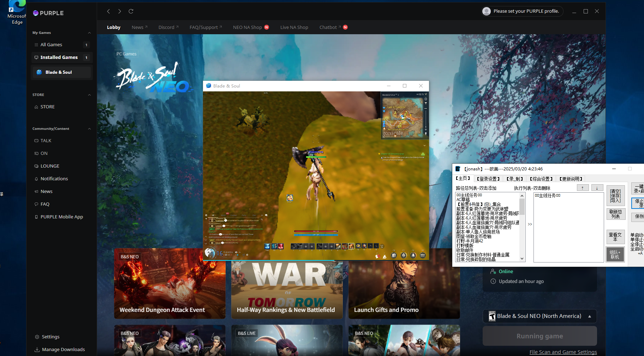Move entry down with the ↓ arrow button

(597, 188)
